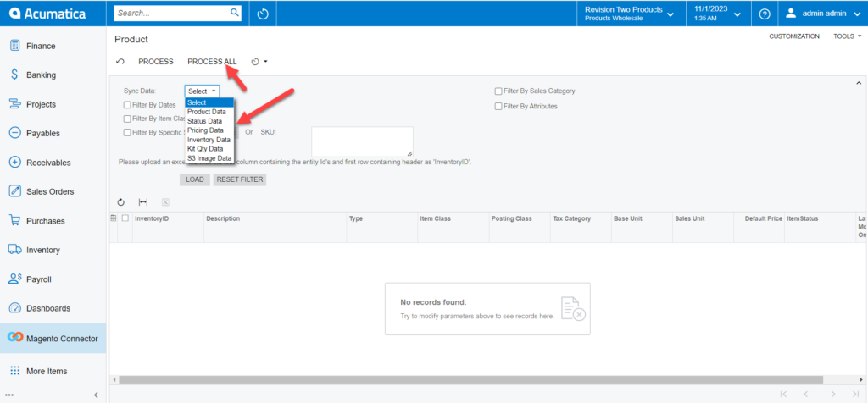
Task: Collapse the left sidebar with chevron
Action: click(96, 395)
